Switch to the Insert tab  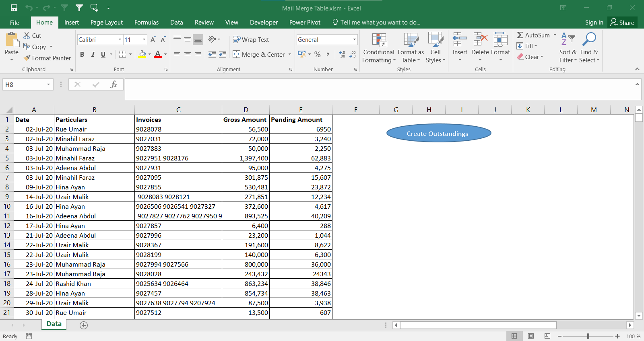(x=72, y=23)
